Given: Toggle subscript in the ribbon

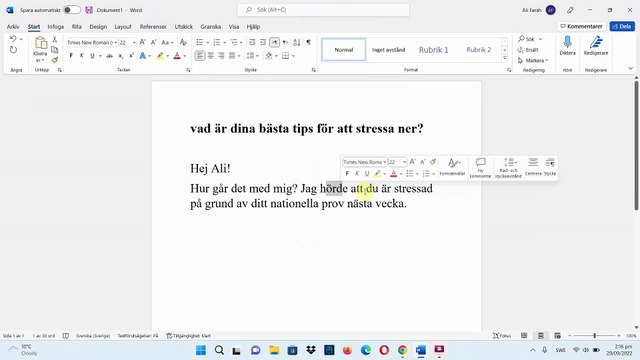Looking at the screenshot, I should pos(121,56).
